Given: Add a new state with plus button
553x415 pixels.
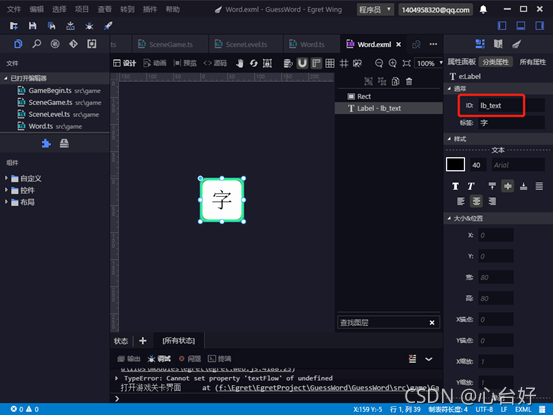Looking at the screenshot, I should [143, 341].
